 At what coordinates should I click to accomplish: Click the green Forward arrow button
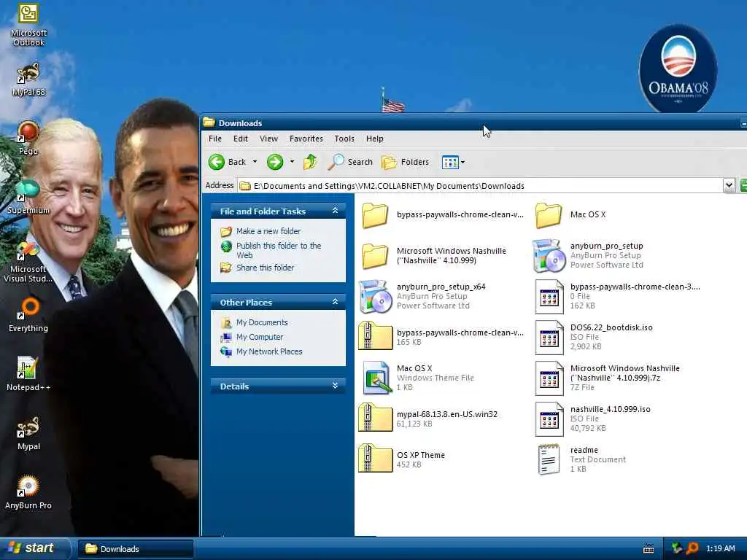coord(275,162)
